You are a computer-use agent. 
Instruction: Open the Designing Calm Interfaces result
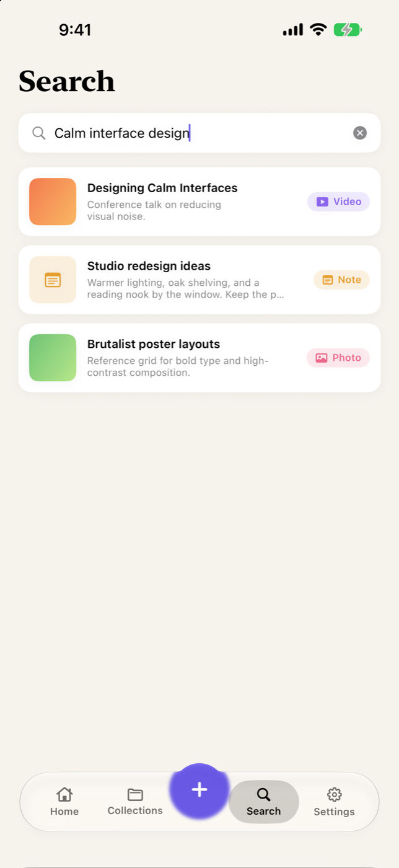click(199, 201)
